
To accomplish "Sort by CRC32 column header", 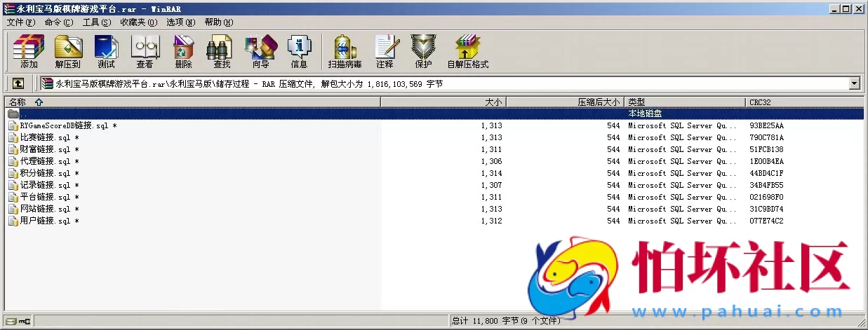I will tap(760, 102).
